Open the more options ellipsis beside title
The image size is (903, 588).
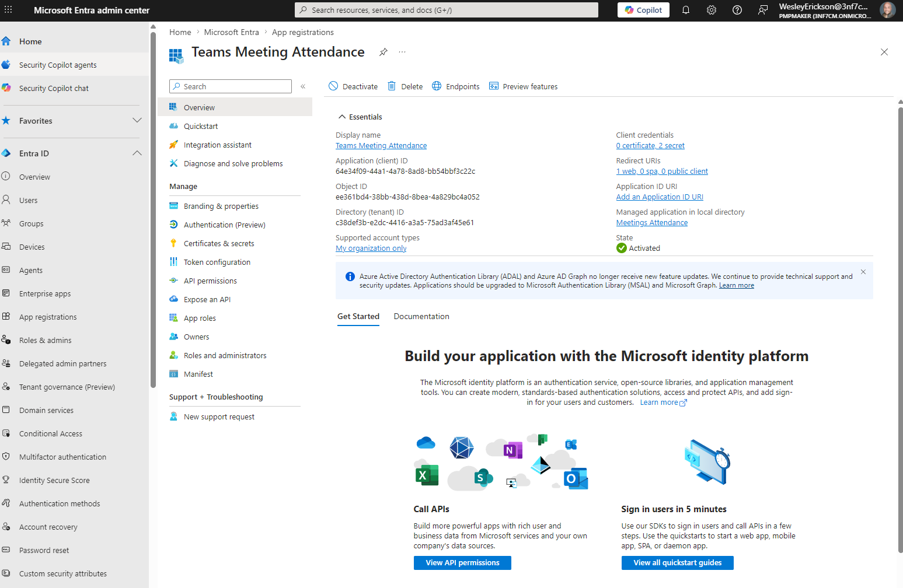pos(402,52)
